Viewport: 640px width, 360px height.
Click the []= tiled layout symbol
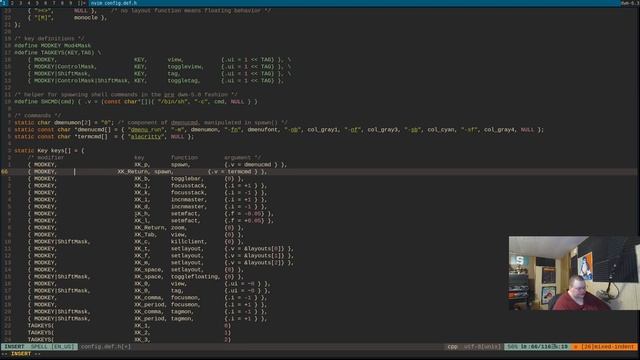[x=81, y=3]
